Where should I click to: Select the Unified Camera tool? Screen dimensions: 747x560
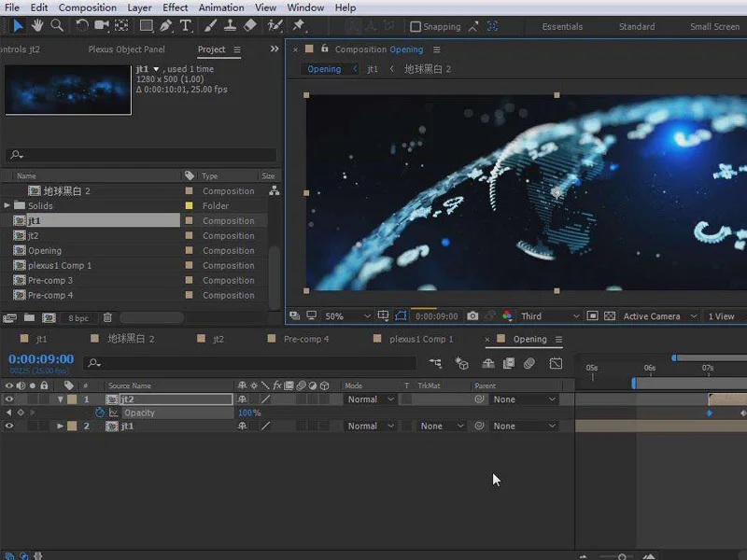pos(102,25)
